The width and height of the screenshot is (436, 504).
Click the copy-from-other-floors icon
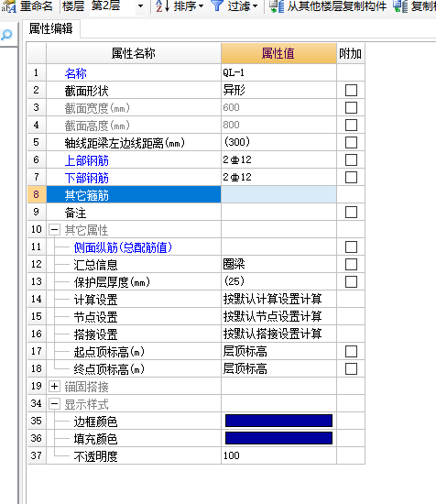click(277, 6)
